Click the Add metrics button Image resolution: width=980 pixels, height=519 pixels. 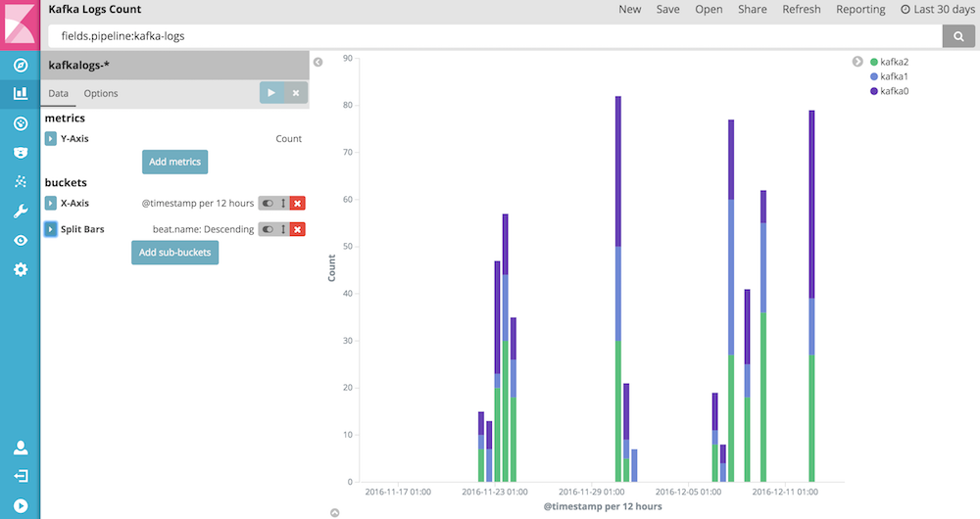click(175, 162)
